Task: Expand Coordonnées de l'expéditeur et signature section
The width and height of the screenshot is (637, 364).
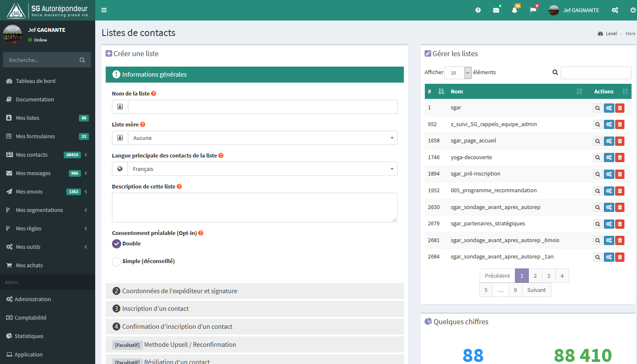Action: click(x=255, y=291)
